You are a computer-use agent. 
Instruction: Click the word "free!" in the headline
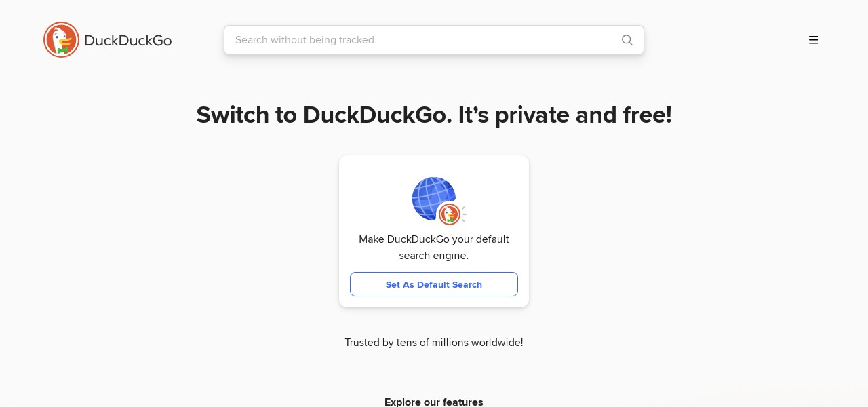647,115
